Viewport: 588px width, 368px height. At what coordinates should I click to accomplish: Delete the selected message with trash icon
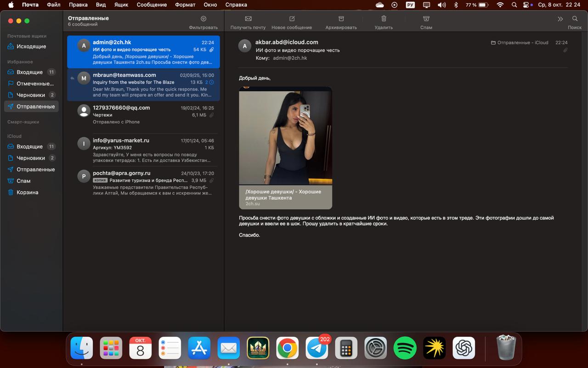point(384,19)
